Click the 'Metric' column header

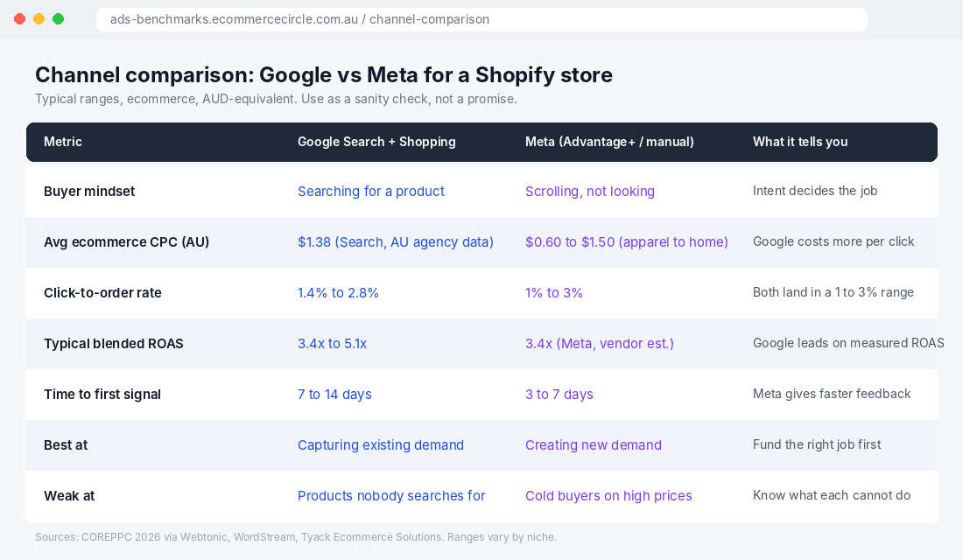pos(63,142)
